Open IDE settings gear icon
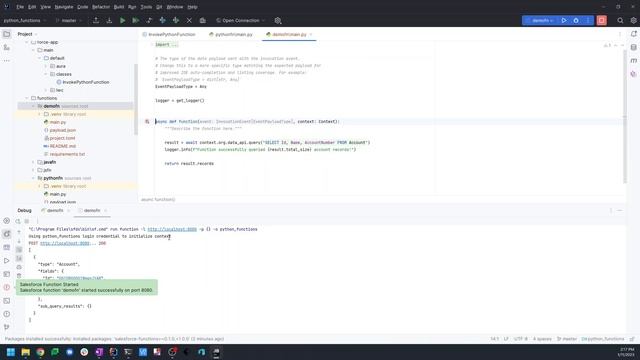This screenshot has height=360, width=640. [x=633, y=20]
